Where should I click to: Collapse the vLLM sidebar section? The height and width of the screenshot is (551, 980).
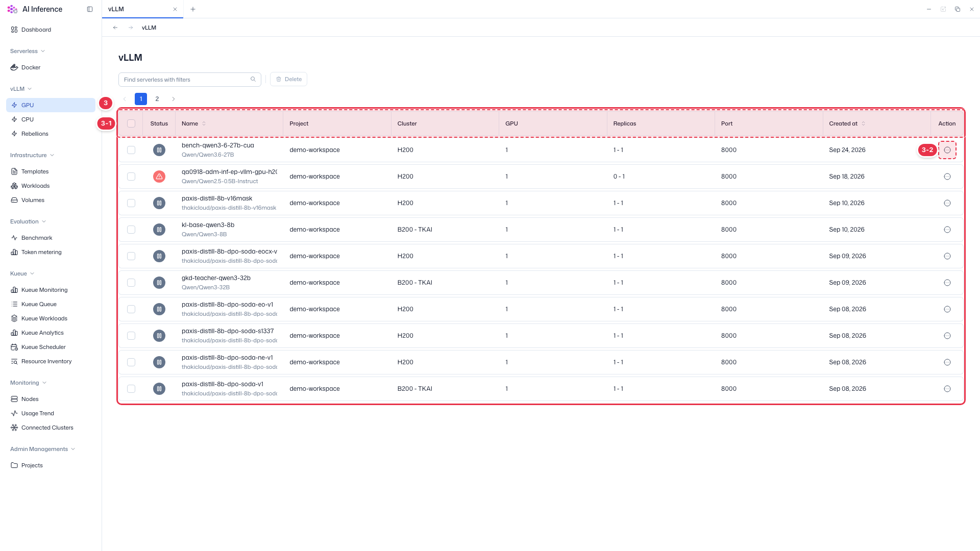pyautogui.click(x=21, y=89)
